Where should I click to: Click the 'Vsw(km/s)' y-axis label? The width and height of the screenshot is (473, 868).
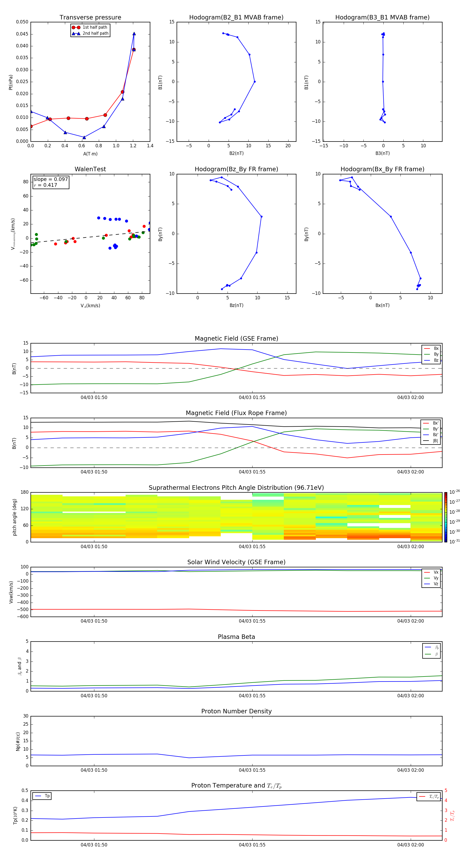(11, 592)
